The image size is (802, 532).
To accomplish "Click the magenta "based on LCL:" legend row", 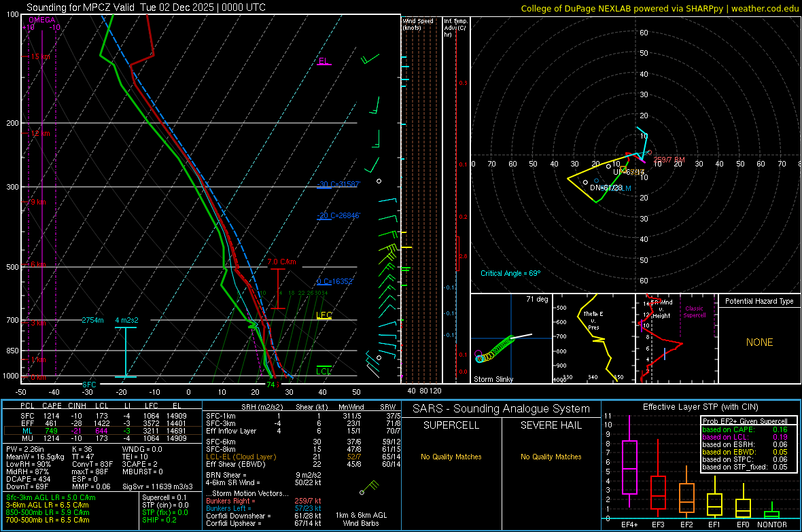I will tap(745, 437).
